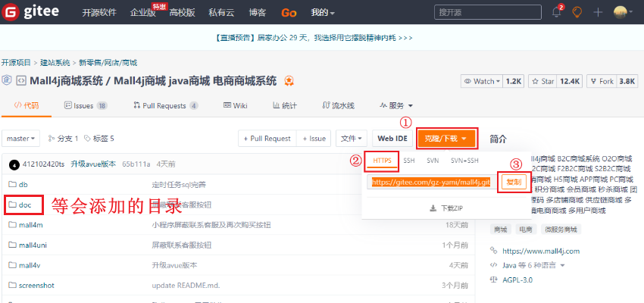This screenshot has height=303, width=644.
Task: Click the 直播预告 announcement banner
Action: tap(314, 38)
